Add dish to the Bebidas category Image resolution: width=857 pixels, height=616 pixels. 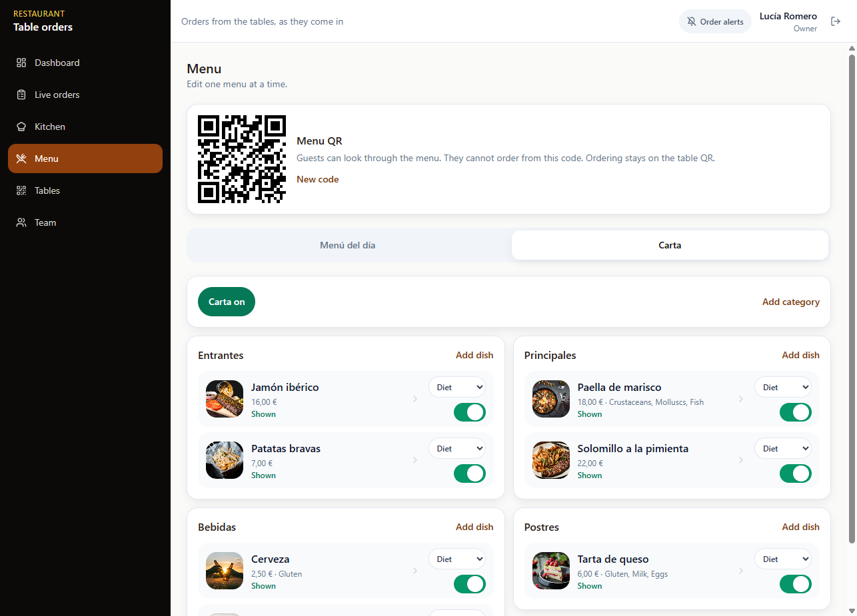tap(474, 527)
